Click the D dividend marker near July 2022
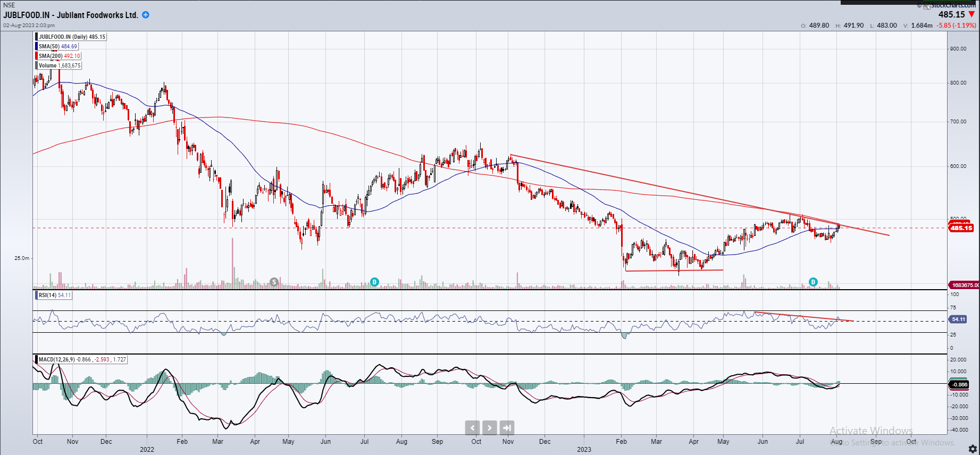The image size is (980, 455). 374,282
